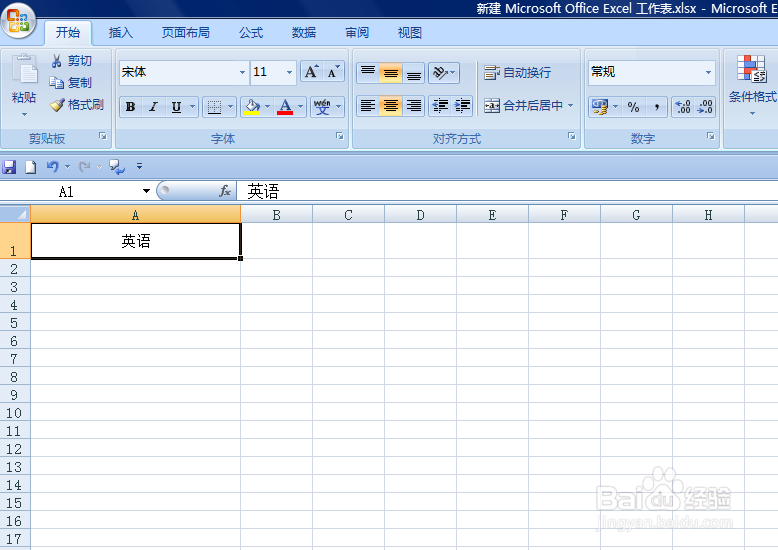Cut selection with the 剪切 scissors

tap(71, 61)
